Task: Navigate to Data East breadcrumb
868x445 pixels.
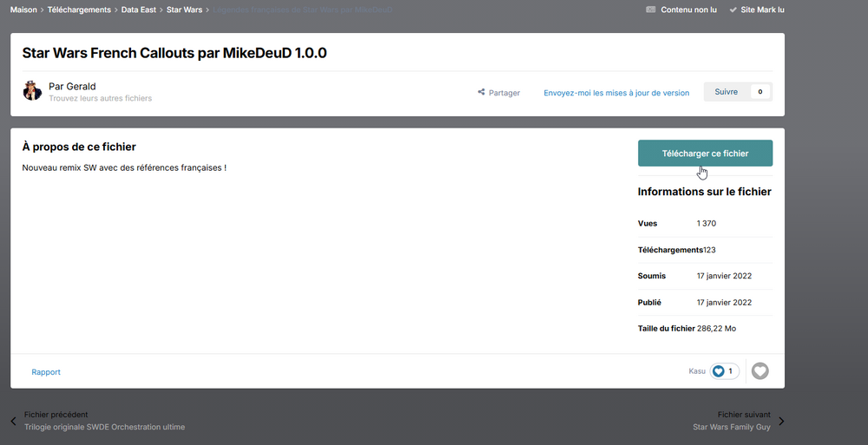Action: [139, 10]
